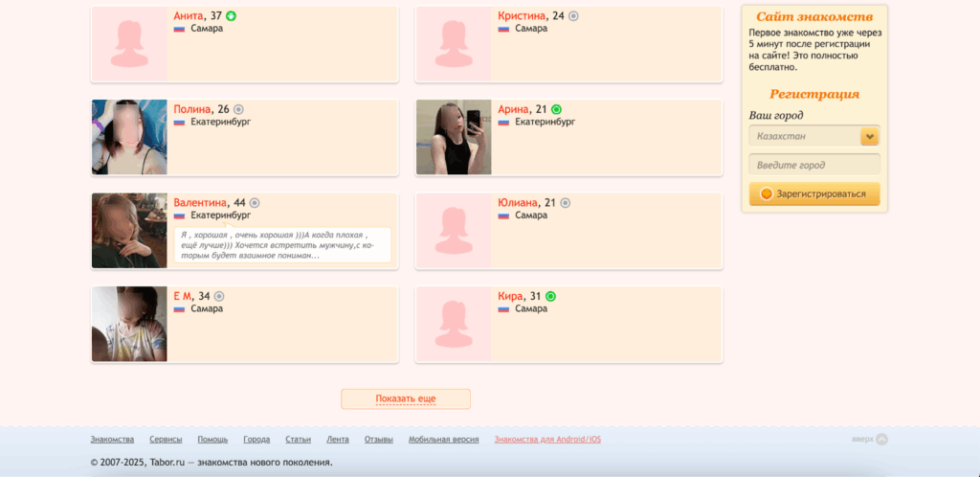The image size is (980, 477).
Task: Open the Сервисы footer menu item
Action: 166,440
